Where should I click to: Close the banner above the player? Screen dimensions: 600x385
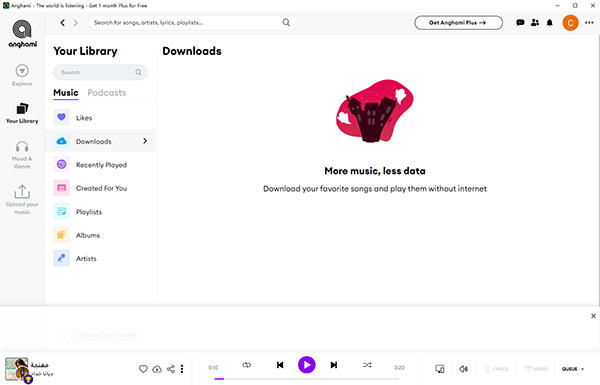pyautogui.click(x=593, y=316)
